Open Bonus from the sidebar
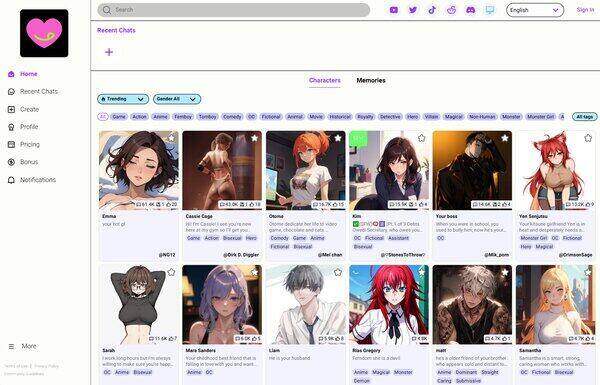This screenshot has height=385, width=600. (23, 162)
